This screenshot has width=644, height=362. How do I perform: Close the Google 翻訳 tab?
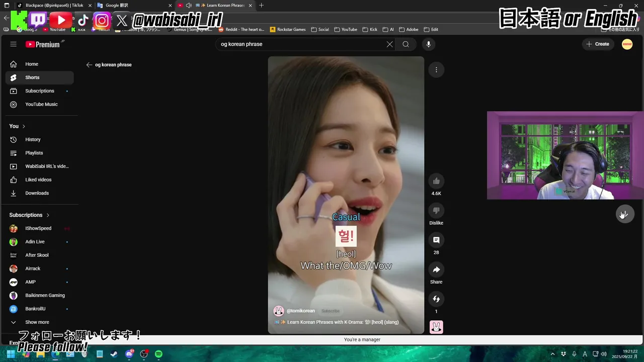coord(170,6)
